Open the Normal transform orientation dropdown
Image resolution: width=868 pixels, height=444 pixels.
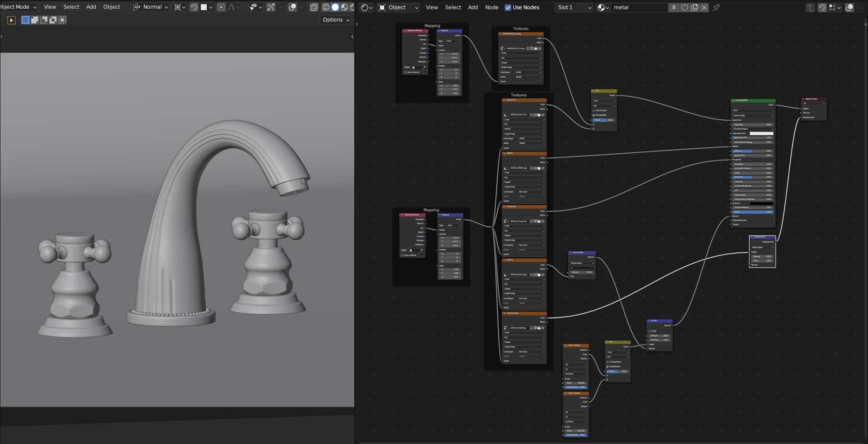tap(151, 7)
